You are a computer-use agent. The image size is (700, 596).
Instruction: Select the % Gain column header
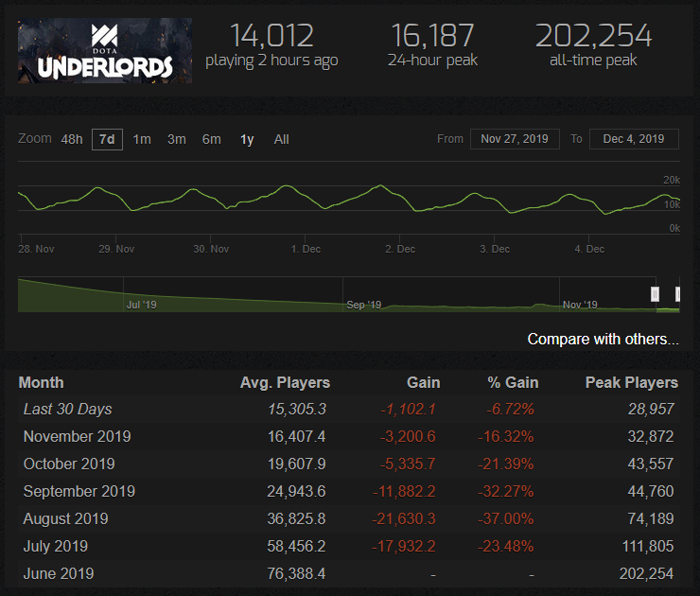tap(513, 382)
